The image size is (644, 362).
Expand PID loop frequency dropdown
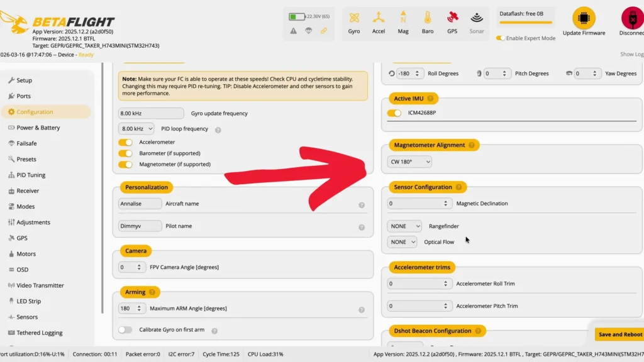pyautogui.click(x=136, y=129)
